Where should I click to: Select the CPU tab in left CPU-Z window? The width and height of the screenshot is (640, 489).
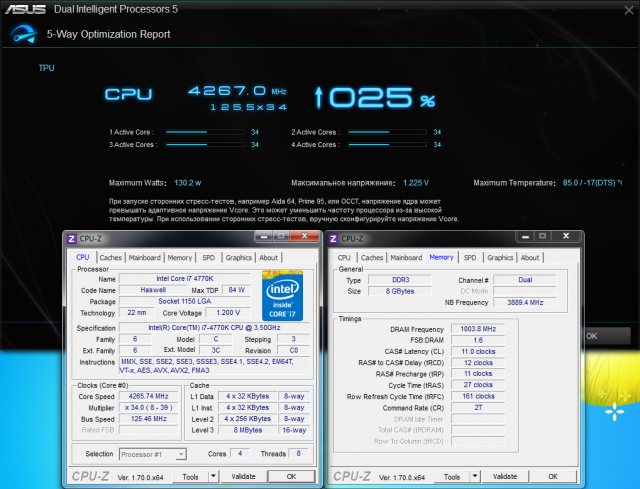(x=82, y=257)
